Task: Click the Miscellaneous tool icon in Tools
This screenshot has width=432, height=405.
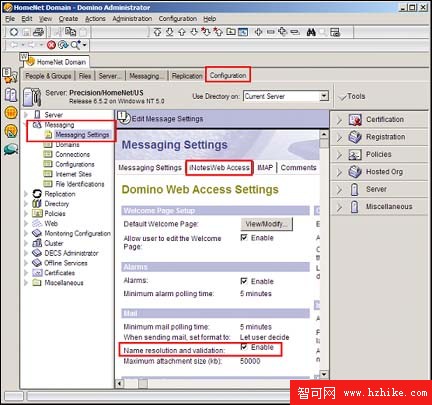Action: (355, 207)
